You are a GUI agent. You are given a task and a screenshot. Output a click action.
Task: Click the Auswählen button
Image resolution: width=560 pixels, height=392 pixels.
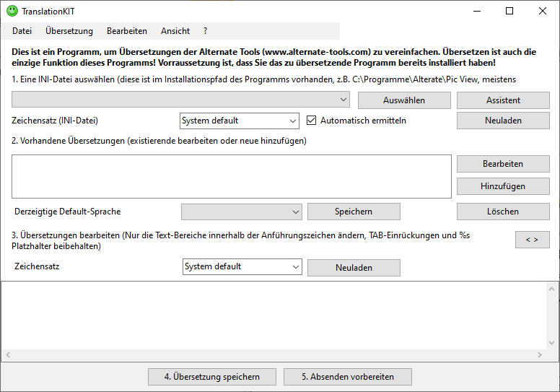pyautogui.click(x=404, y=100)
